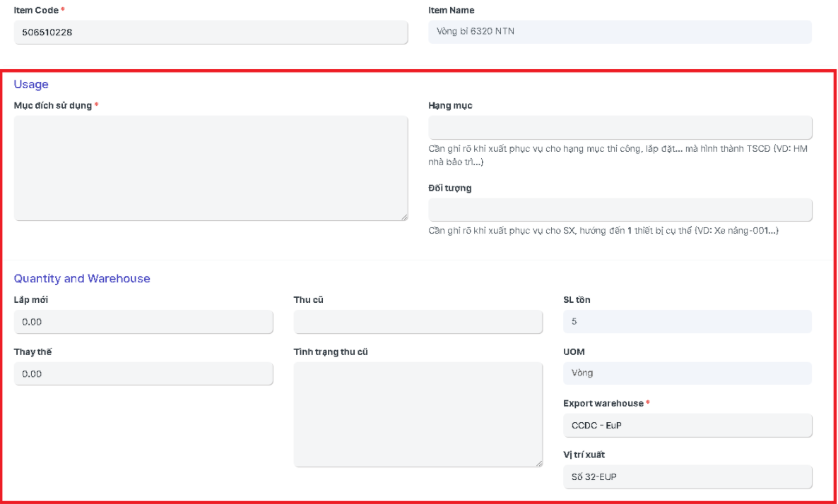This screenshot has width=838, height=504.
Task: Click the Thay thế quantity field
Action: [x=143, y=374]
